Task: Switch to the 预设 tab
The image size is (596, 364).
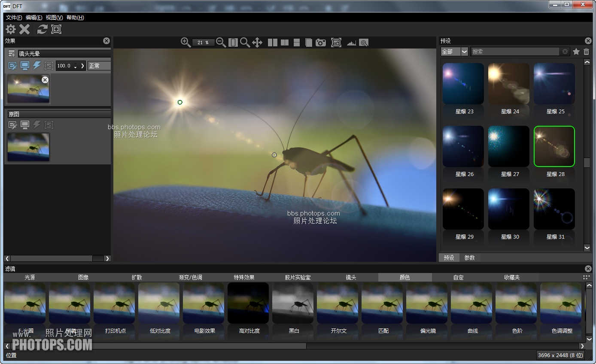Action: pyautogui.click(x=449, y=258)
